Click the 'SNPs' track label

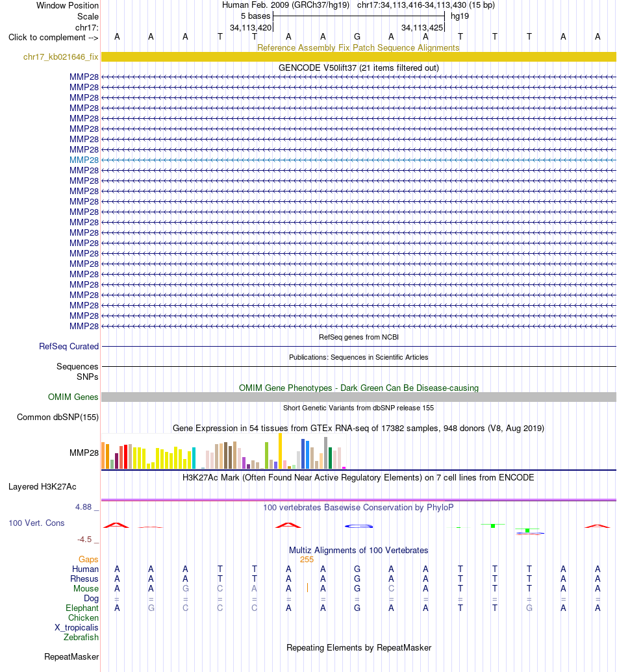[88, 377]
